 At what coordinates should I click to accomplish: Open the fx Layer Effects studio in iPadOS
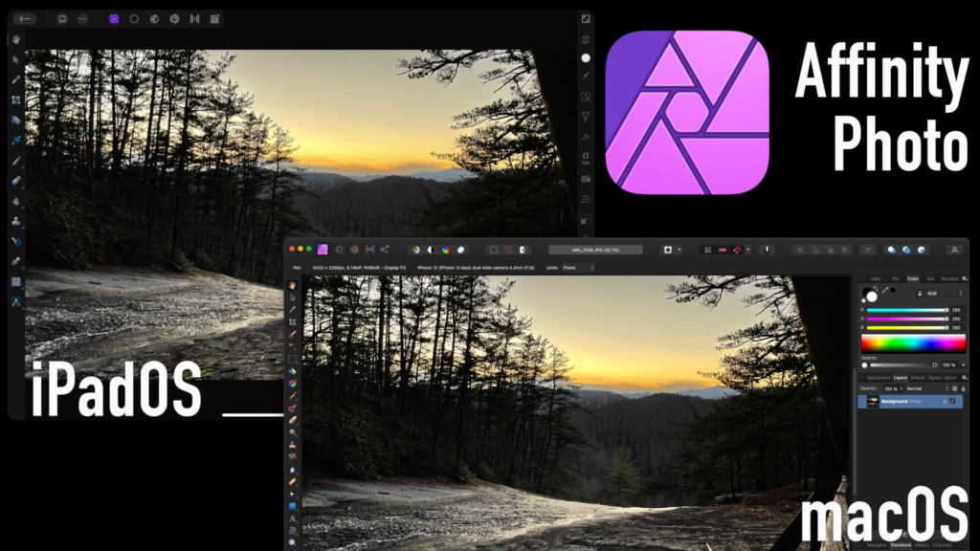586,137
